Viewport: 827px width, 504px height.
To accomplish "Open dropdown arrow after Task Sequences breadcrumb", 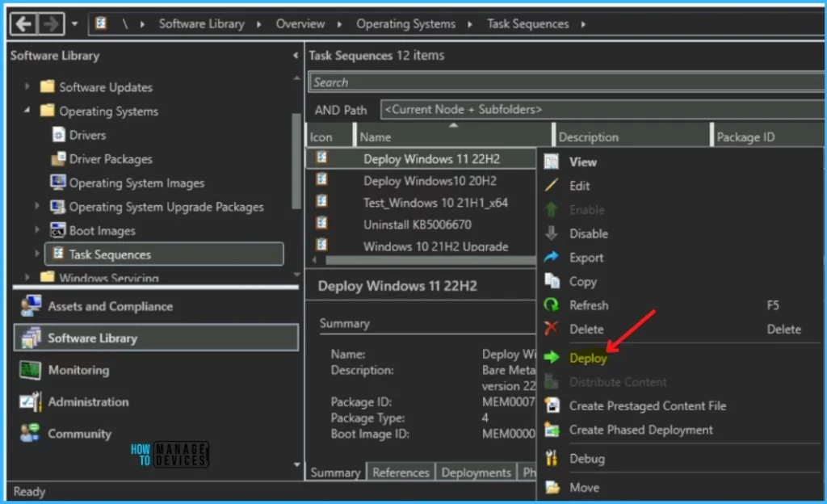I will (x=583, y=24).
